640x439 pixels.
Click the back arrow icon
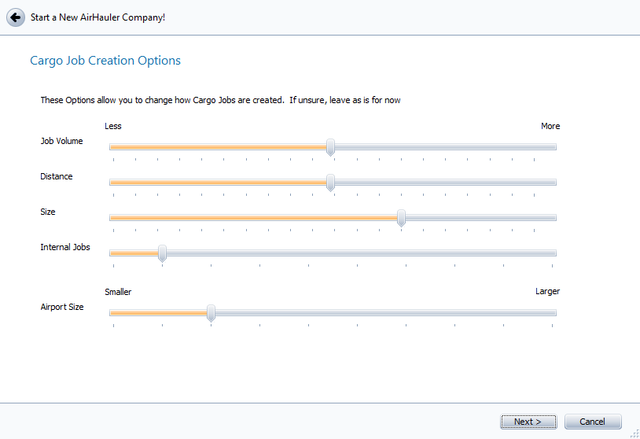click(16, 18)
